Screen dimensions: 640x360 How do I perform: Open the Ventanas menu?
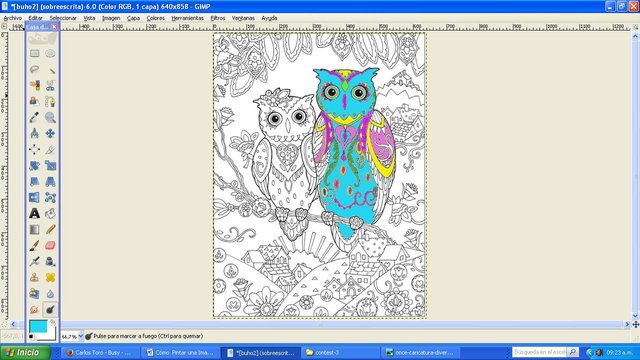pyautogui.click(x=243, y=18)
